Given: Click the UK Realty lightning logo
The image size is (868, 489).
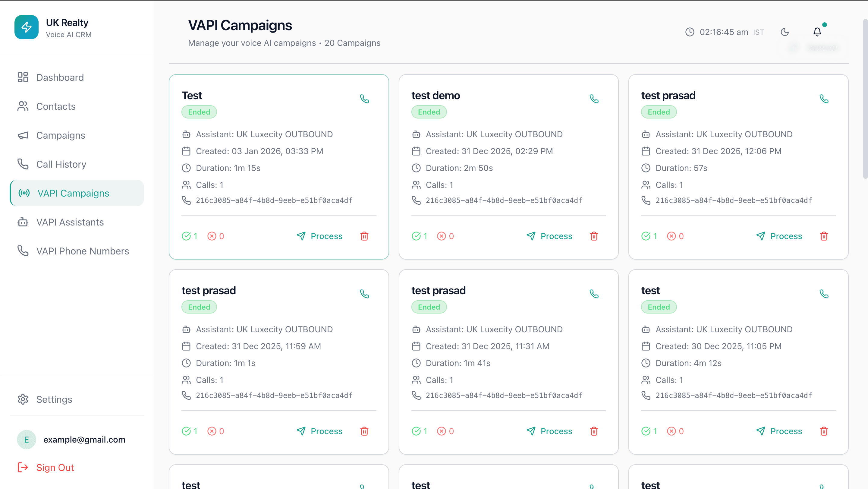Looking at the screenshot, I should [x=27, y=27].
